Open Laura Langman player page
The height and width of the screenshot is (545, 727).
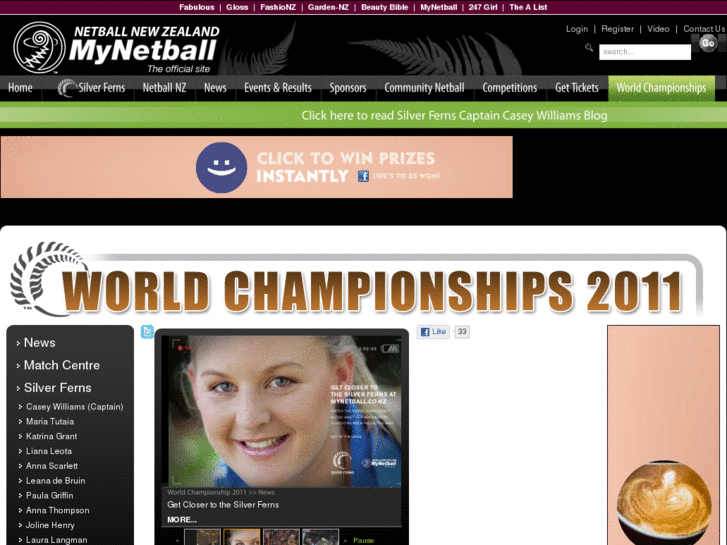tap(56, 540)
